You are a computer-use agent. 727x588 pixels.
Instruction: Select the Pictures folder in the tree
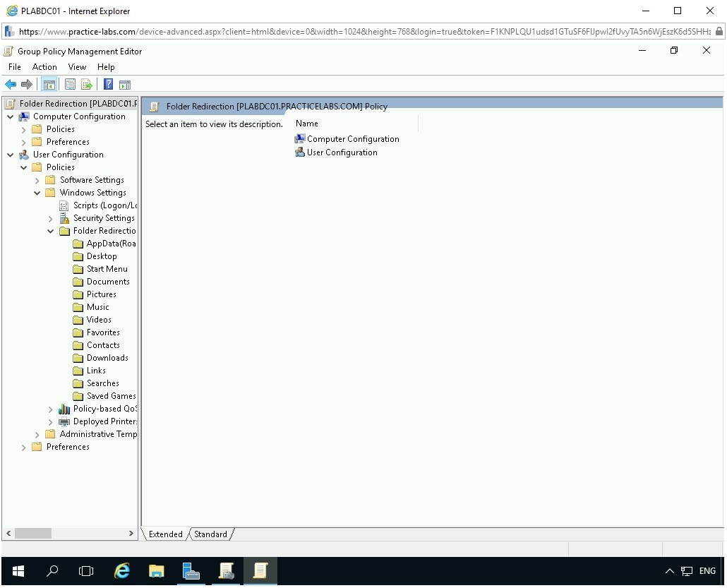(102, 294)
